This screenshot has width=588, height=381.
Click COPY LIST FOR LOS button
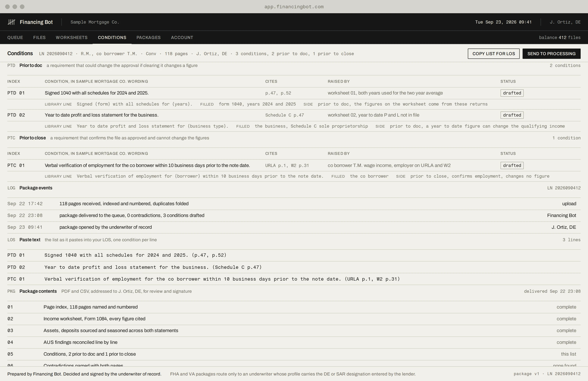(x=494, y=54)
